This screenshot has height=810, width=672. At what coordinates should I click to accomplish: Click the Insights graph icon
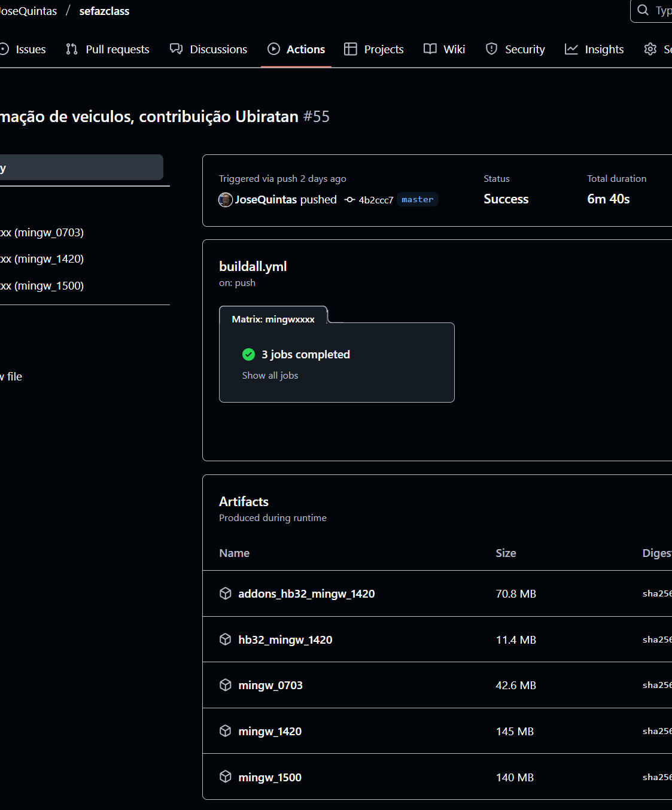[x=571, y=49]
